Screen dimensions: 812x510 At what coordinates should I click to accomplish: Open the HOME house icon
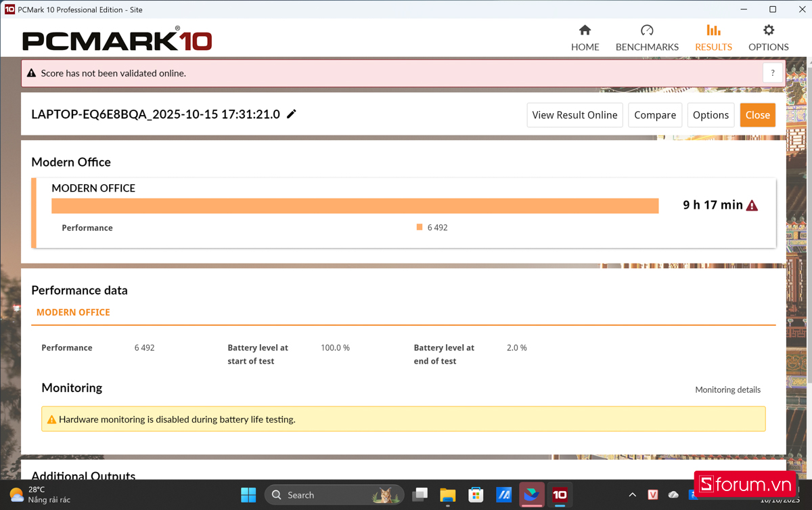coord(585,30)
